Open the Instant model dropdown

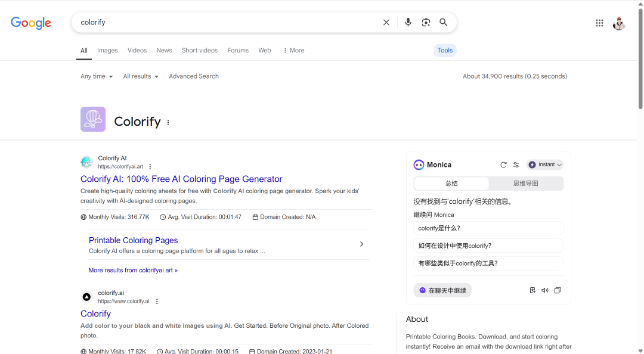[544, 164]
